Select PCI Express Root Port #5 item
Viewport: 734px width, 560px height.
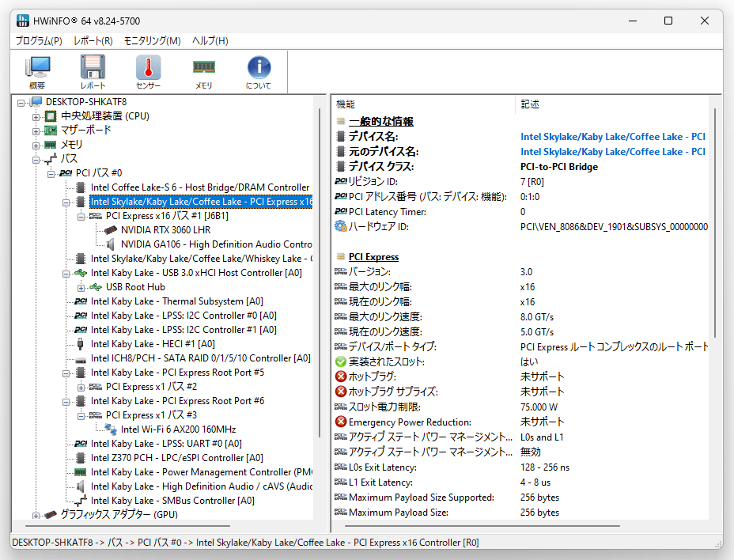click(x=177, y=373)
